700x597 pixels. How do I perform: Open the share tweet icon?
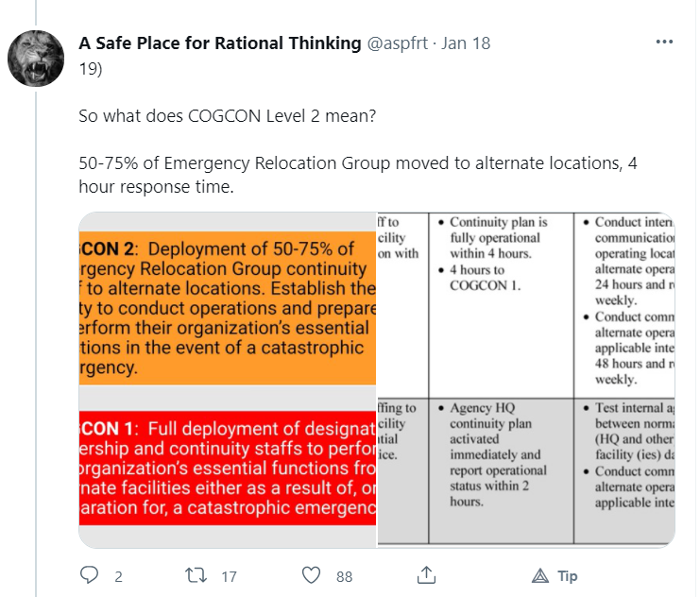(426, 575)
